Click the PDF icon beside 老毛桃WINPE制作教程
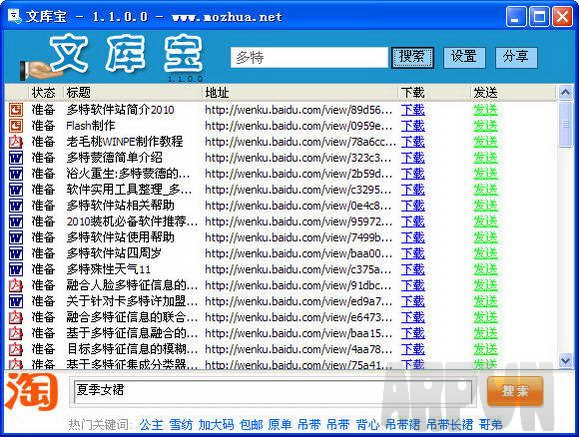 16,142
